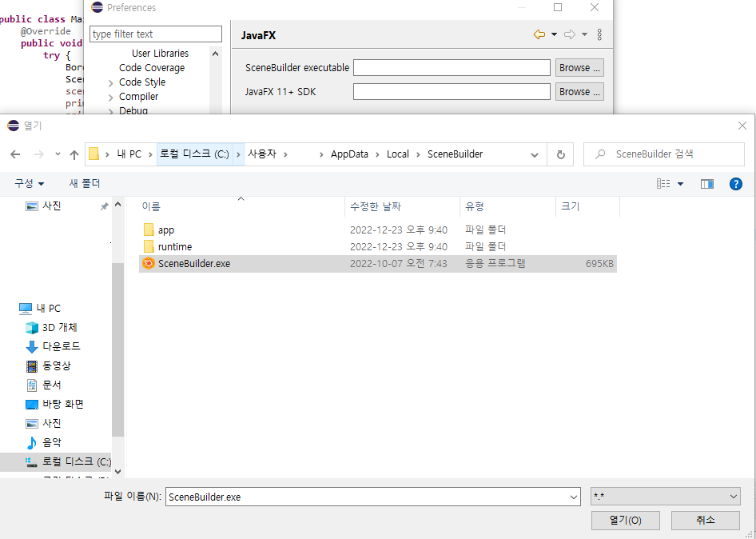Select the app folder
The width and height of the screenshot is (756, 539).
(378, 230)
